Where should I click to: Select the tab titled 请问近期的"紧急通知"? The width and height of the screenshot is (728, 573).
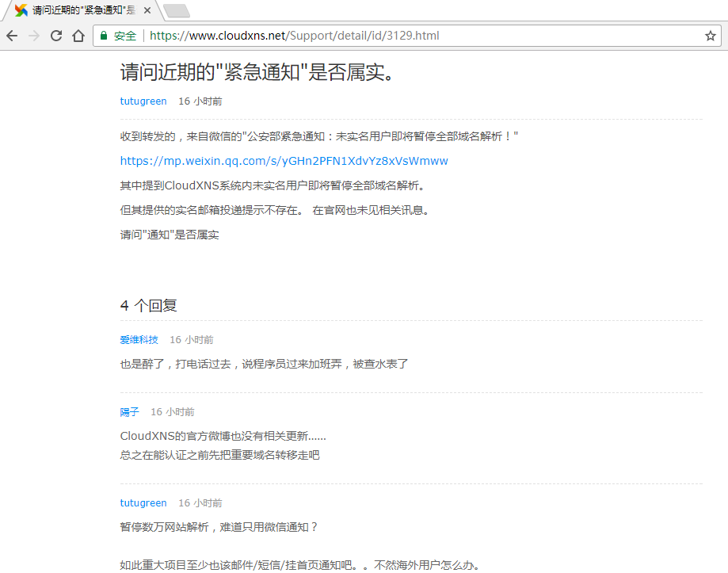(83, 10)
